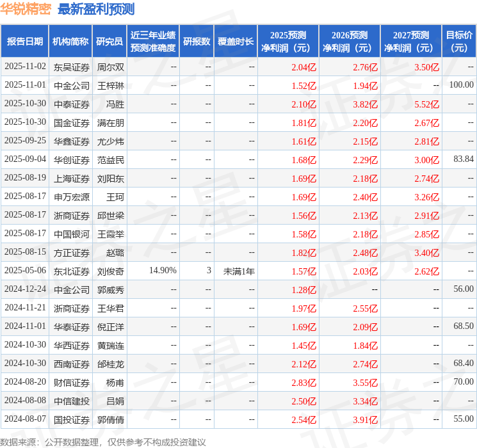Select the 机构简称 column header
This screenshot has height=448, width=477.
click(70, 42)
